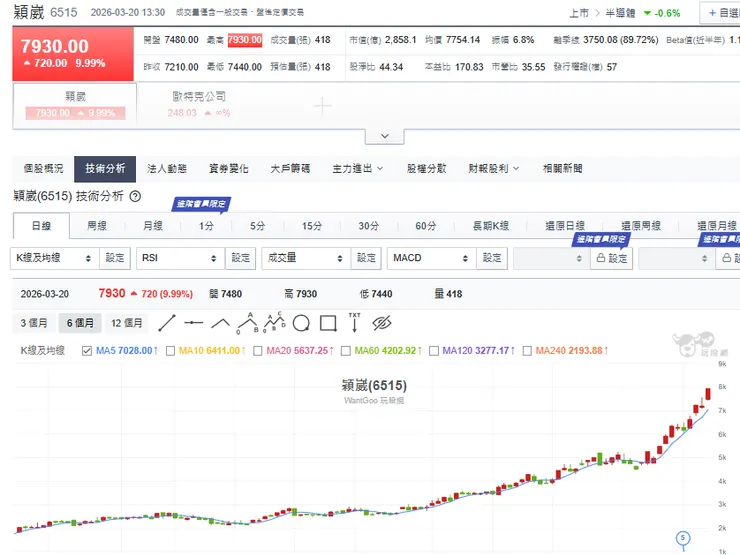
Task: Click the plus icon to add comparison stock
Action: click(323, 106)
